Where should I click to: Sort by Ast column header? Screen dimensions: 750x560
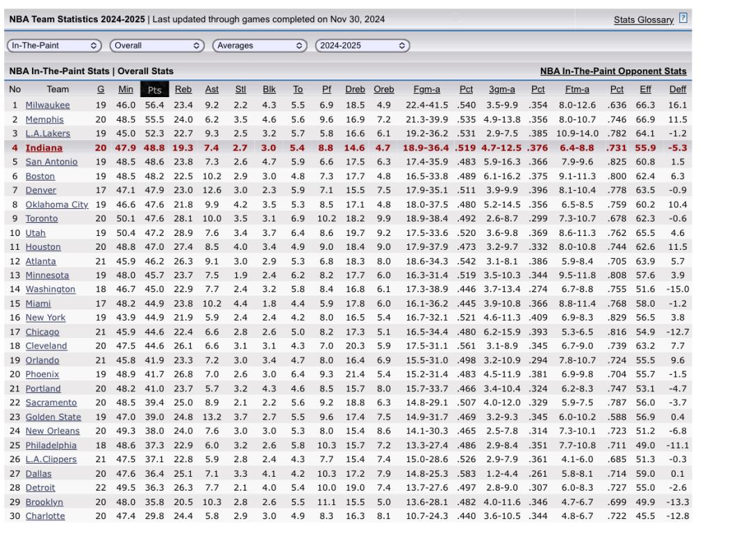click(211, 90)
